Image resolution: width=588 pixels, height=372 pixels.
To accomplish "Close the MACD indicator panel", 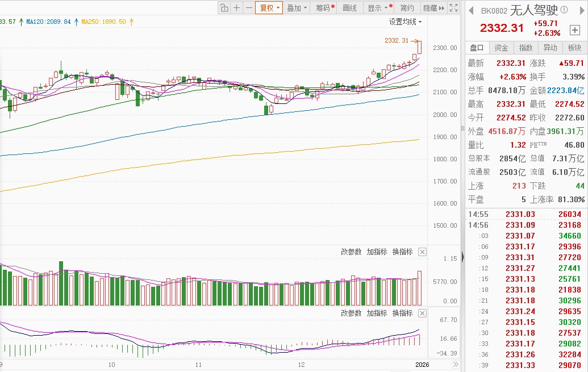I will point(422,313).
